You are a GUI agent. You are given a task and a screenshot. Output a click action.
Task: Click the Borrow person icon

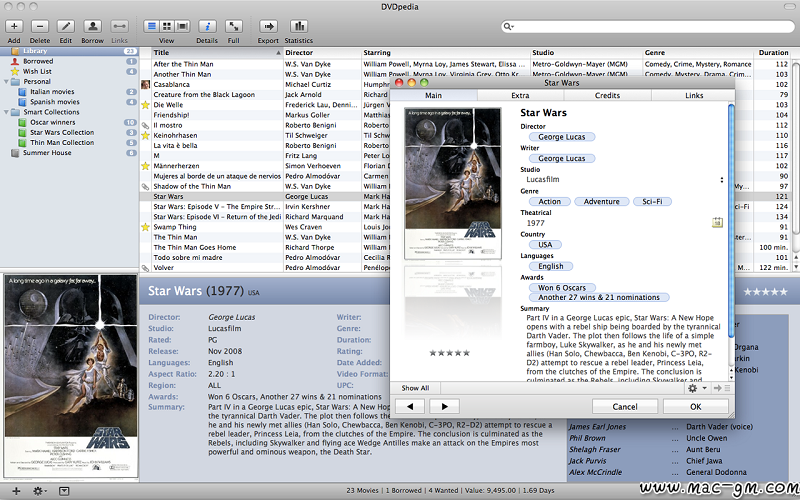tap(92, 26)
